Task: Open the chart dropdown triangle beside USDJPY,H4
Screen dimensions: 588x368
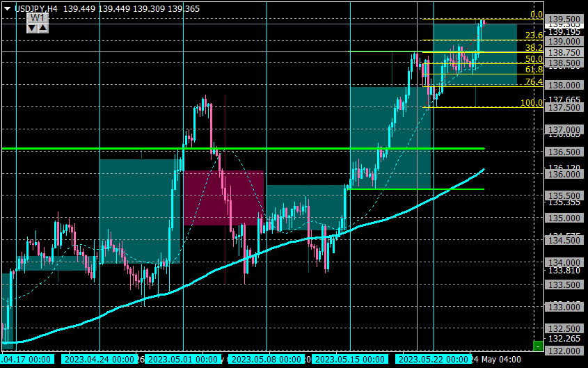Action: (x=7, y=8)
